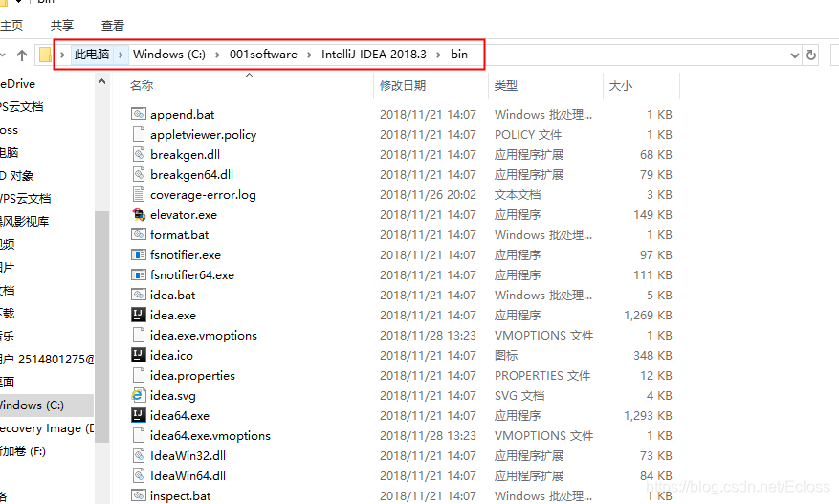Click the navigation pane scrollbar thumb

pos(101,326)
